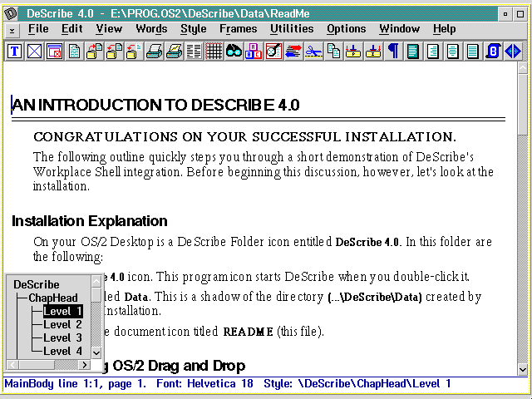Image resolution: width=532 pixels, height=399 pixels.
Task: Click the crossed-box picture frame icon
Action: [34, 52]
